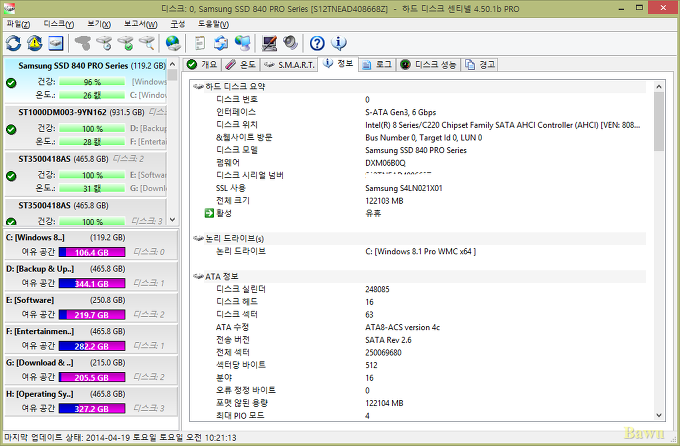Click the H: drive 327.2 GB free space bar
This screenshot has height=446, width=680.
(92, 408)
